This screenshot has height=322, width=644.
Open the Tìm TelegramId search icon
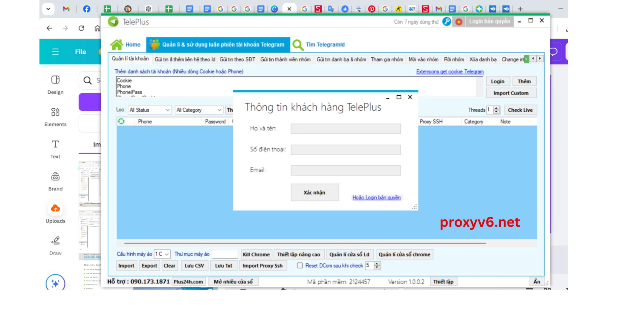pyautogui.click(x=298, y=45)
